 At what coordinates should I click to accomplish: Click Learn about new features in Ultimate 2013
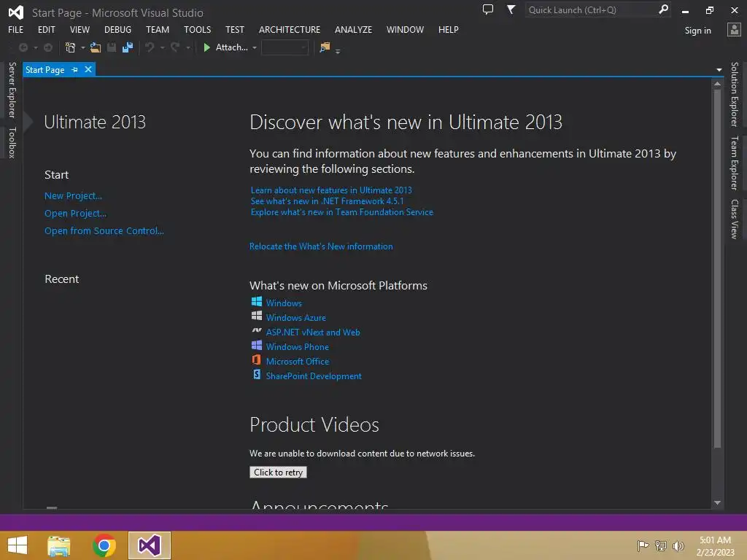pos(331,190)
